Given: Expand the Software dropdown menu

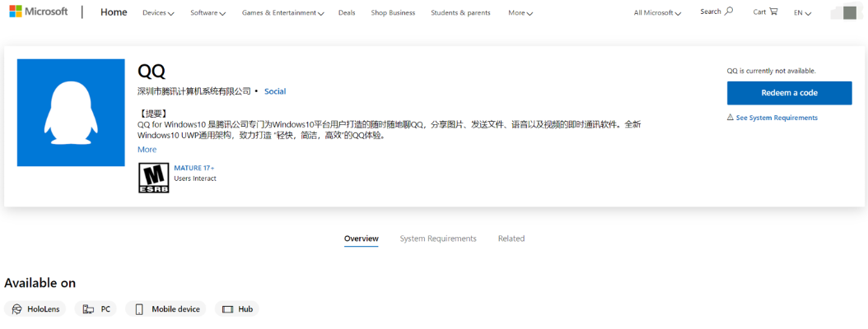Looking at the screenshot, I should pyautogui.click(x=208, y=13).
